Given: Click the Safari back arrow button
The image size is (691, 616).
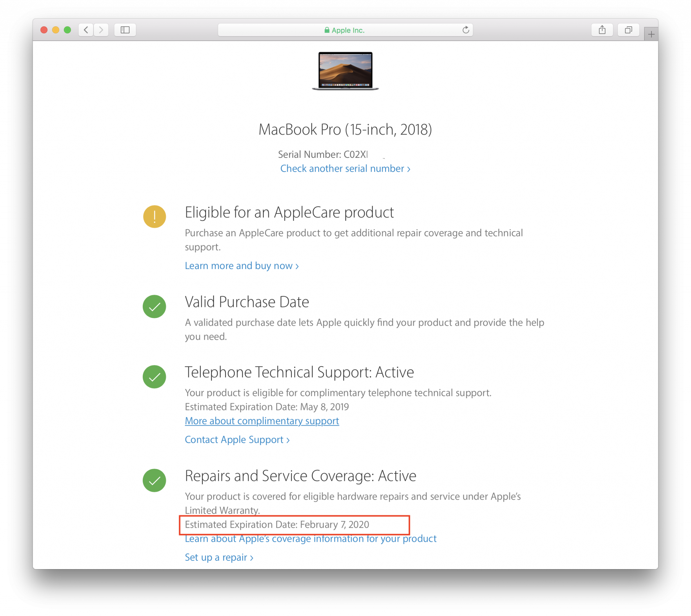Looking at the screenshot, I should (86, 30).
